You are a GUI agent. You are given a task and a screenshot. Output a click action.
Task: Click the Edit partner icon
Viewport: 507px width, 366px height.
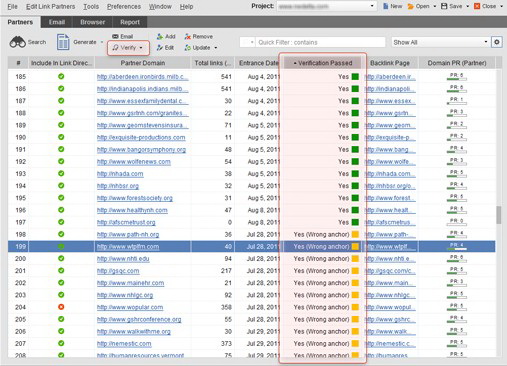coord(160,48)
